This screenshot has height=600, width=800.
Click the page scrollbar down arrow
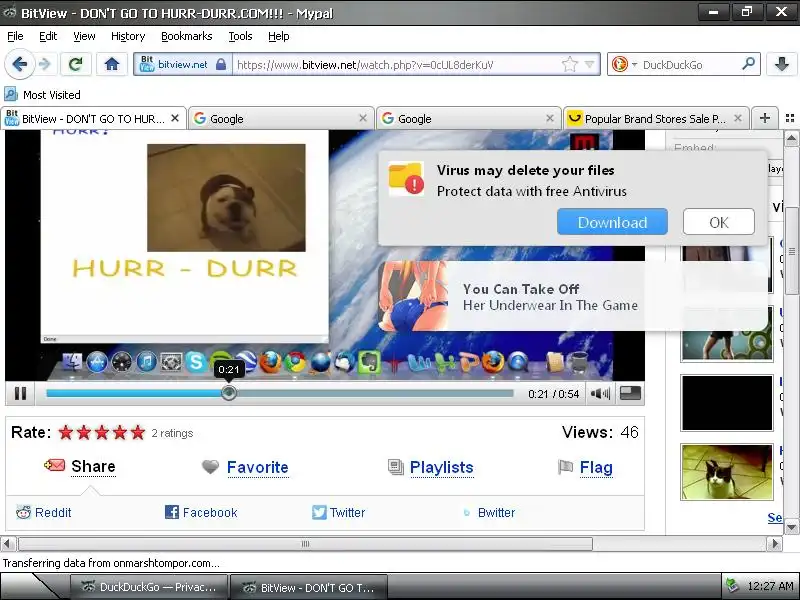(791, 527)
